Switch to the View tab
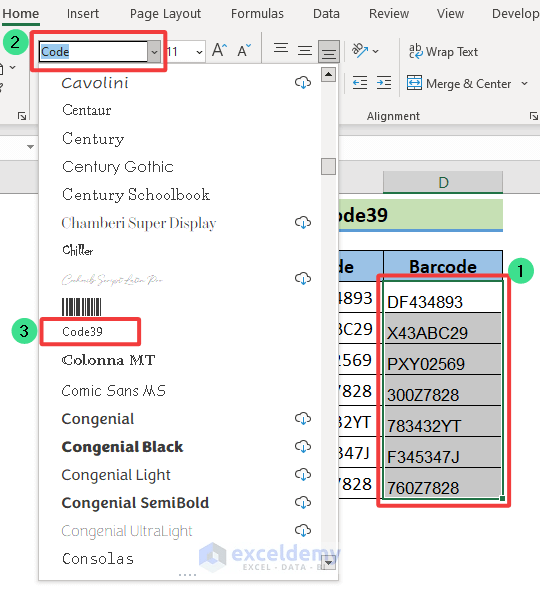The image size is (540, 589). click(x=450, y=14)
